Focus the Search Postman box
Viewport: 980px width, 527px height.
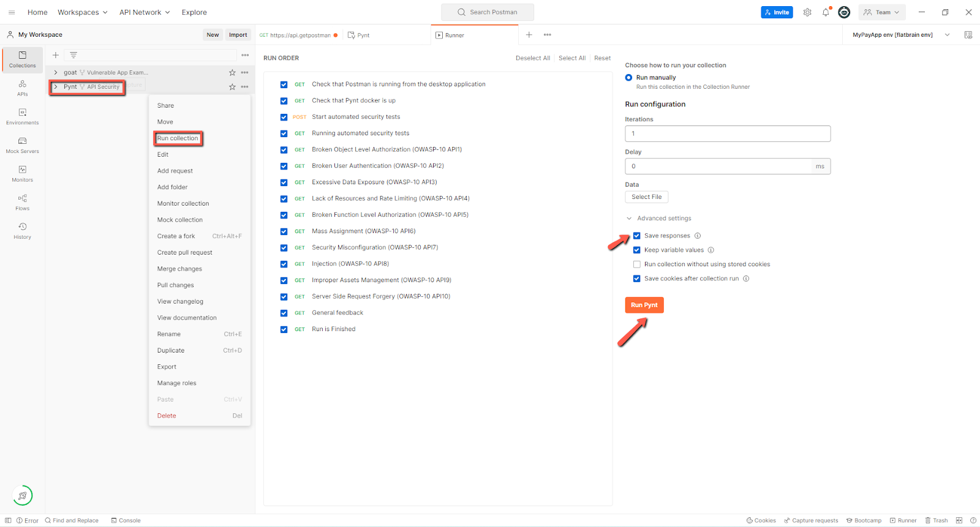coord(488,12)
